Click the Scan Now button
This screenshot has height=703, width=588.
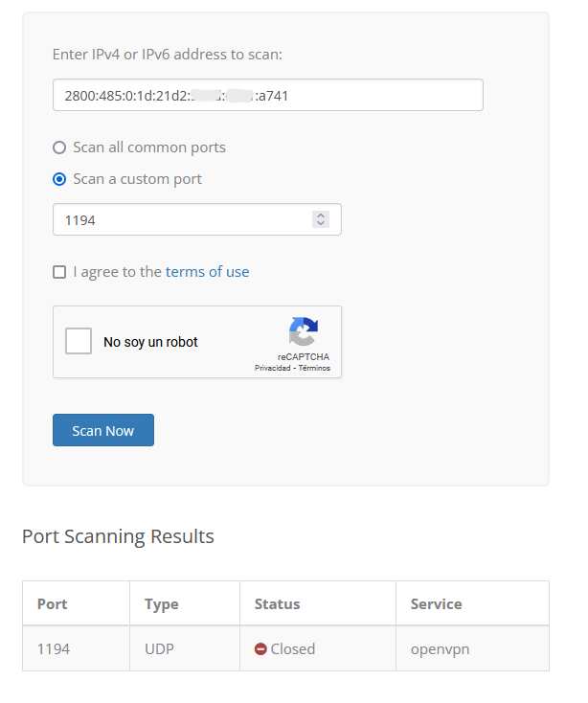(x=103, y=430)
